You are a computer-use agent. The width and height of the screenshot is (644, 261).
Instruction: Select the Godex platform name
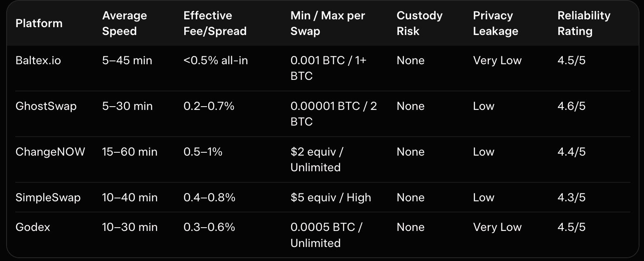point(33,227)
